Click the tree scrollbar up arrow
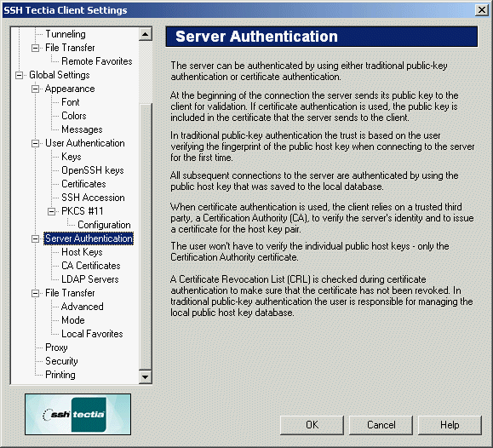This screenshot has height=448, width=493. pyautogui.click(x=146, y=34)
